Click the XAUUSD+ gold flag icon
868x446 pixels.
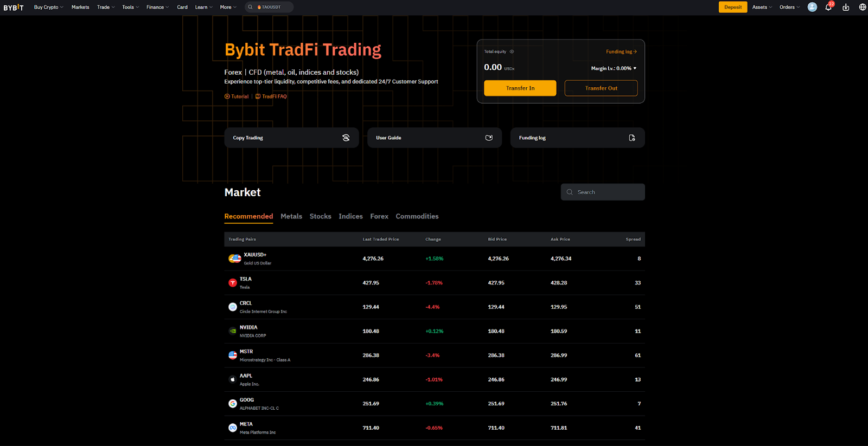pyautogui.click(x=235, y=258)
